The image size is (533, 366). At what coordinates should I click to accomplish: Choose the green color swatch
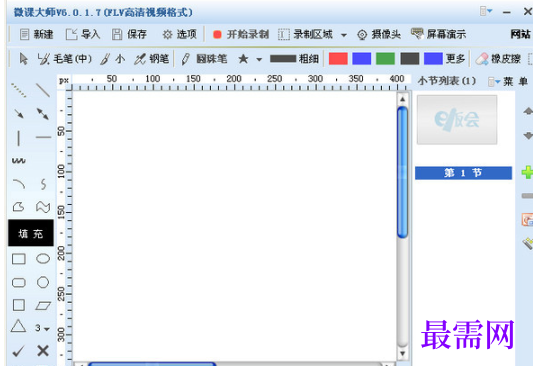point(385,58)
